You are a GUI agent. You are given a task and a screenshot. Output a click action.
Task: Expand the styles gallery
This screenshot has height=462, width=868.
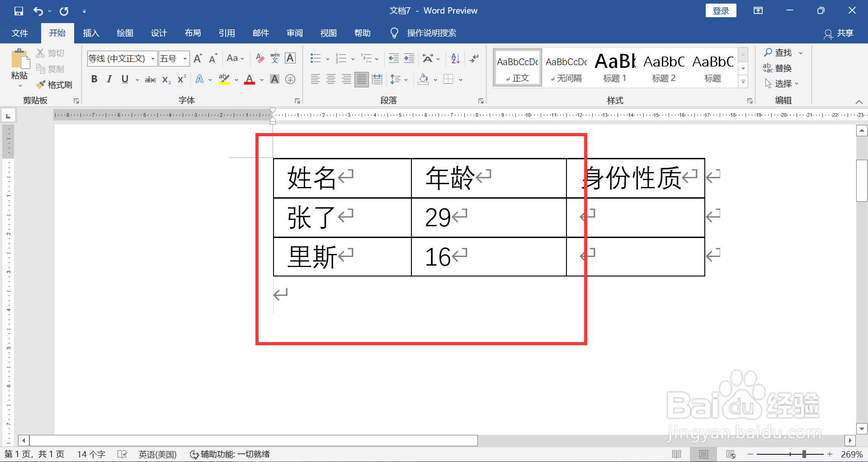(743, 81)
